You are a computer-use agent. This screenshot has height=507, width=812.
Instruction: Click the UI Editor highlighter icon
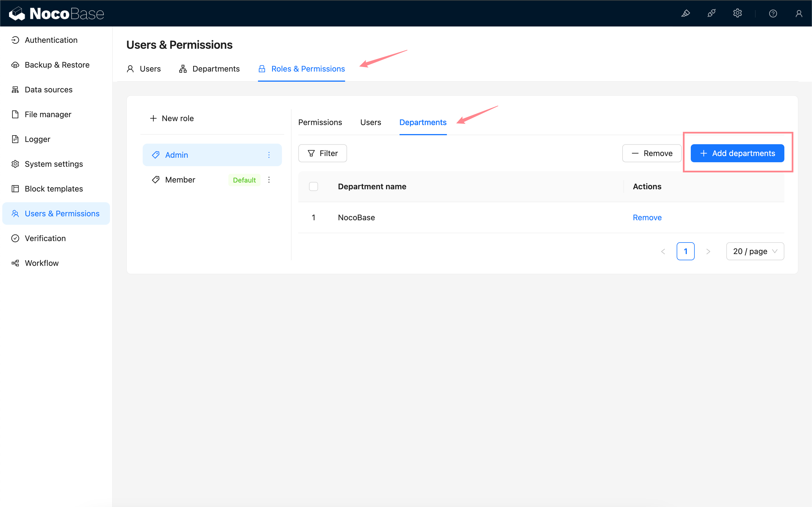685,14
